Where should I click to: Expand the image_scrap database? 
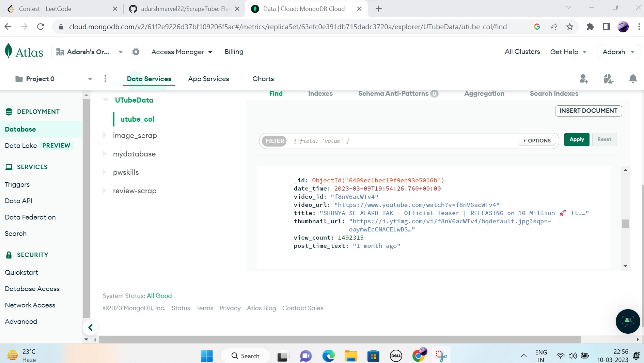(x=105, y=135)
